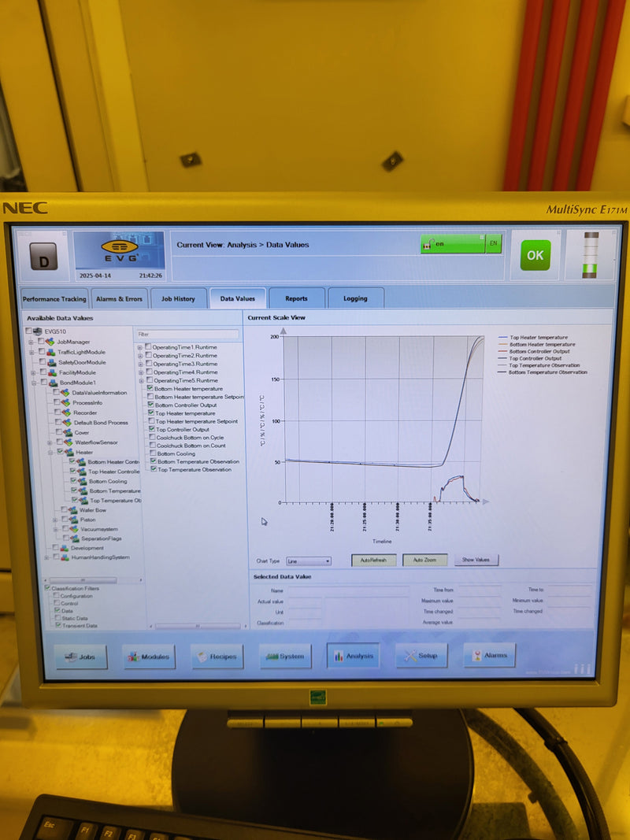Click the Filter input field
The width and height of the screenshot is (630, 840).
[x=187, y=334]
